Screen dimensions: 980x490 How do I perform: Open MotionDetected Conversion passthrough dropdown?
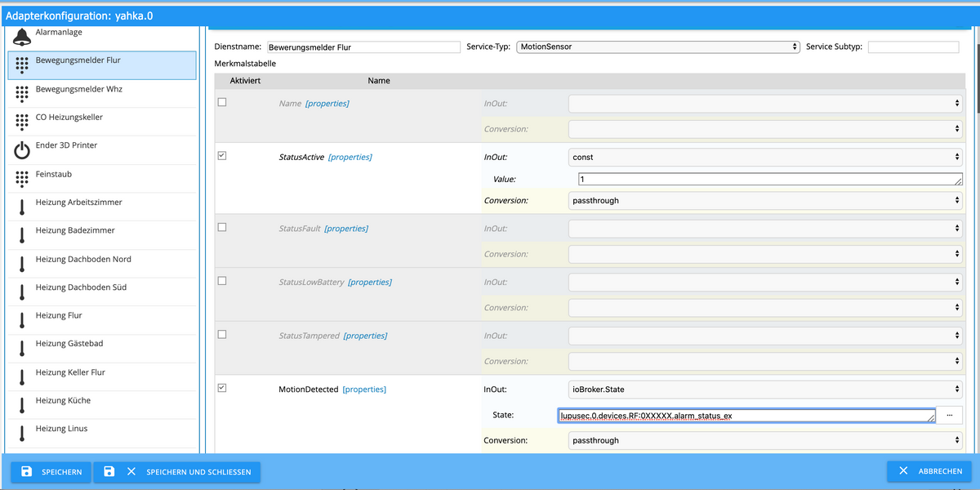pyautogui.click(x=765, y=440)
